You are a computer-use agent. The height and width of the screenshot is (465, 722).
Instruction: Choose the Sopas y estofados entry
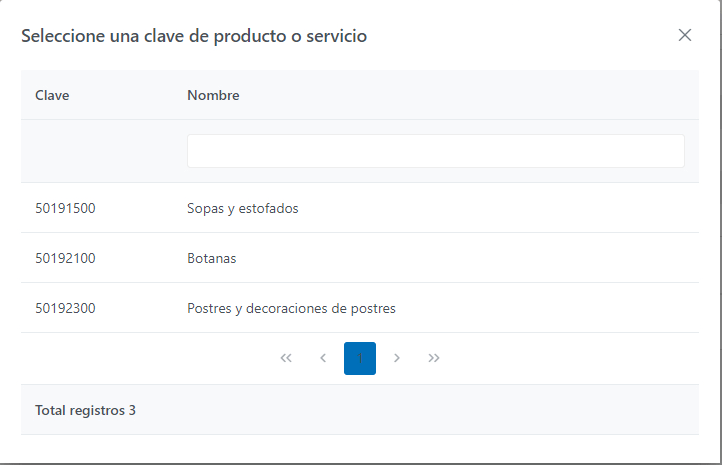[243, 208]
